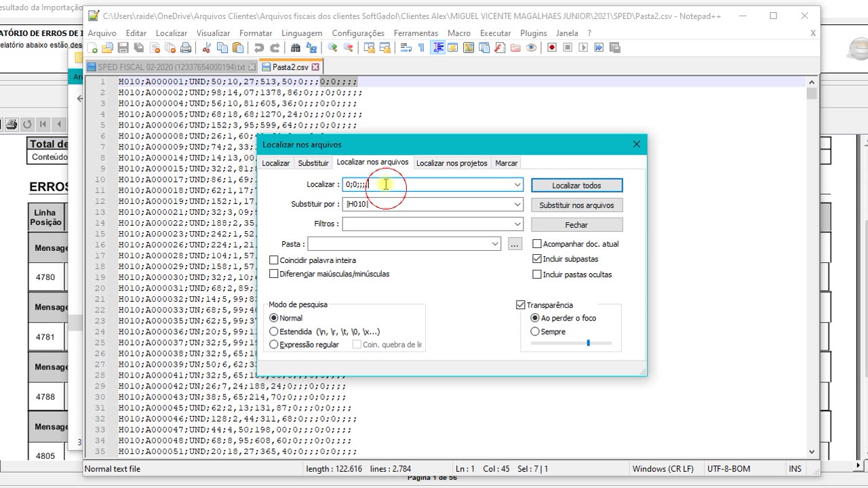This screenshot has height=488, width=868.
Task: Open the Linguagem menu
Action: coord(302,33)
